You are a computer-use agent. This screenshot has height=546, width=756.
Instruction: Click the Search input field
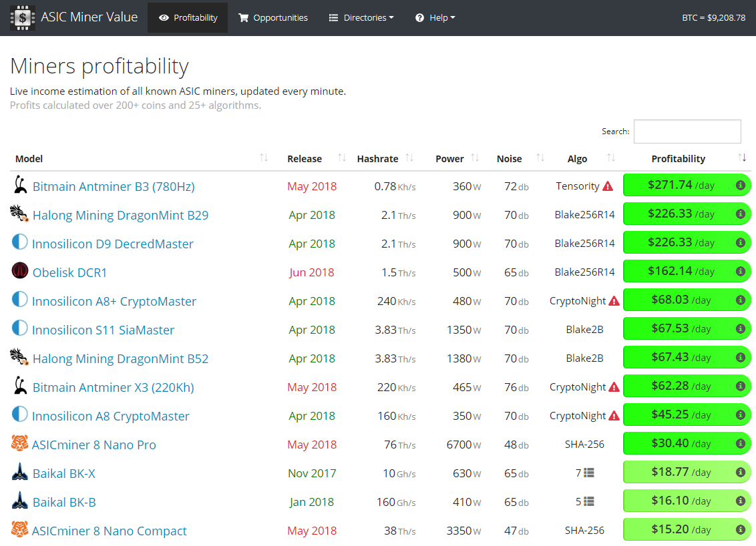pyautogui.click(x=687, y=131)
